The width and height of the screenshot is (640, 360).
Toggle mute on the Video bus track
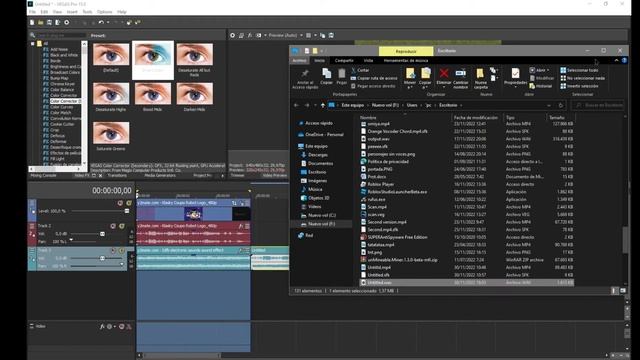[121, 327]
